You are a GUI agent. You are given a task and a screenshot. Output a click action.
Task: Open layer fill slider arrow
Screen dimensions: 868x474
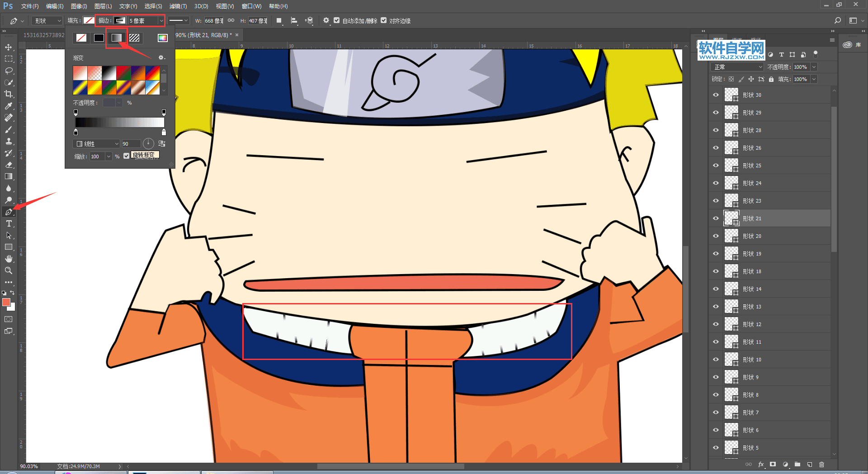(814, 79)
